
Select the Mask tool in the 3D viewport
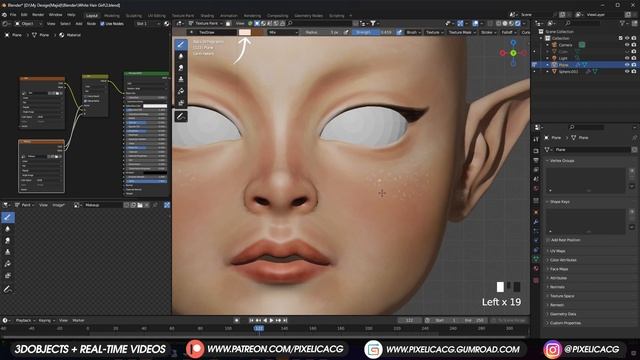pyautogui.click(x=181, y=103)
